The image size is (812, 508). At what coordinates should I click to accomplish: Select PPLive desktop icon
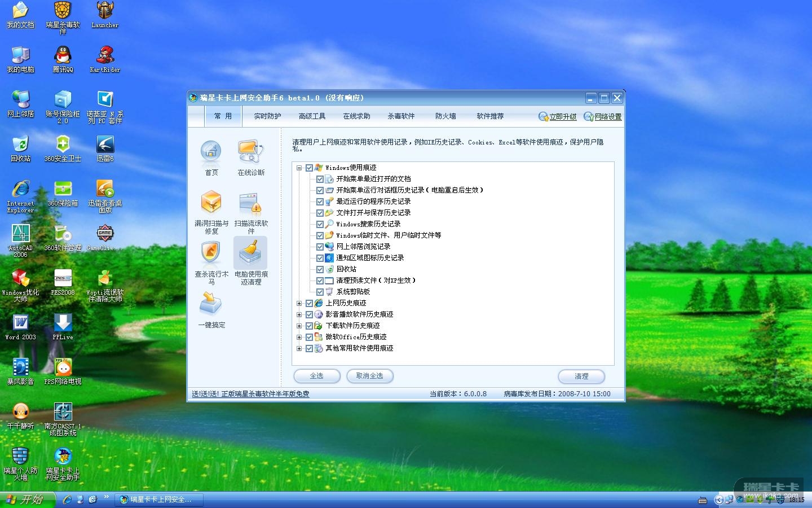coord(63,327)
